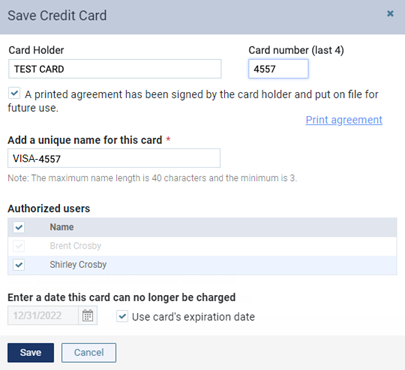This screenshot has width=405, height=370.
Task: Click the Name column header
Action: pyautogui.click(x=62, y=227)
